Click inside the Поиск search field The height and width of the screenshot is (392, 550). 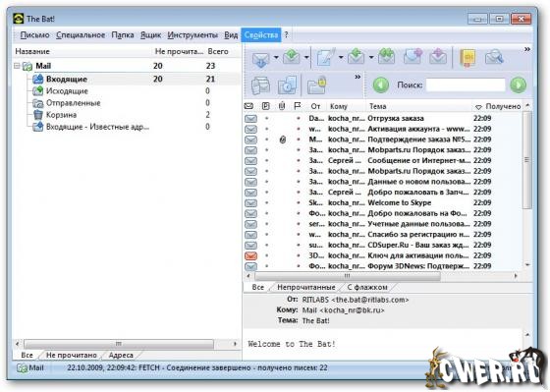466,84
